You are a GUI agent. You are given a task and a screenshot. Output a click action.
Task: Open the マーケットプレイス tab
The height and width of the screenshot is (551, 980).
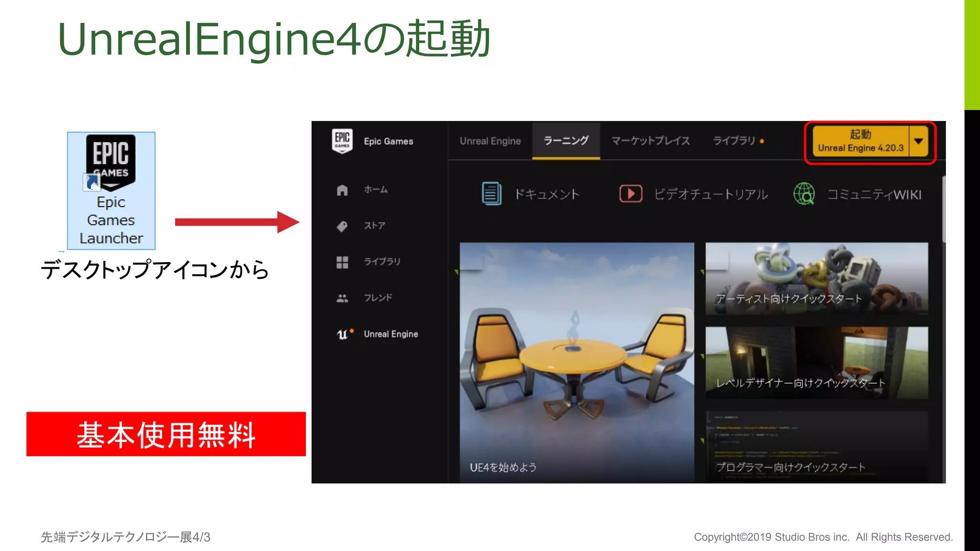651,141
